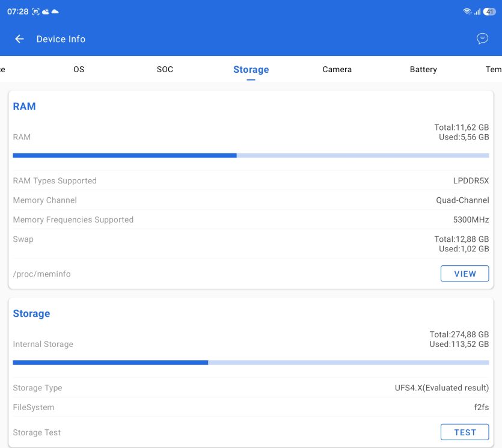Tap Storage Used:113,52 GB text
Image resolution: width=502 pixels, height=448 pixels.
pyautogui.click(x=459, y=344)
